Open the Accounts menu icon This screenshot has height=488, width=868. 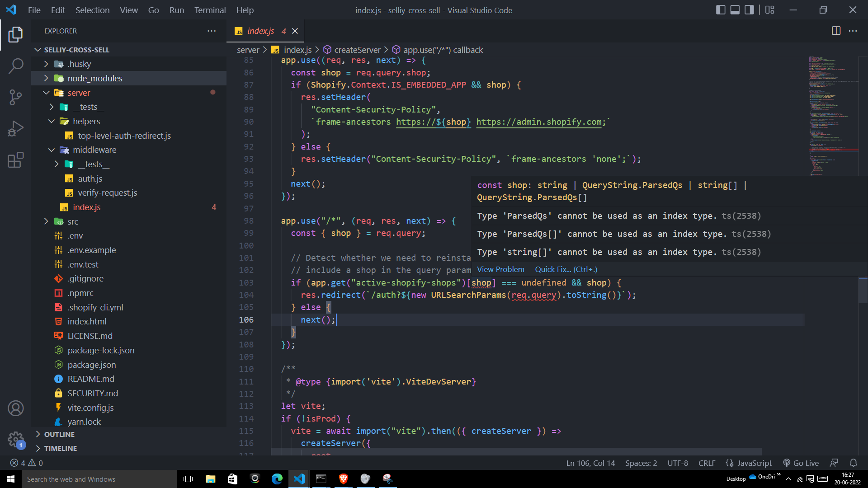[15, 408]
